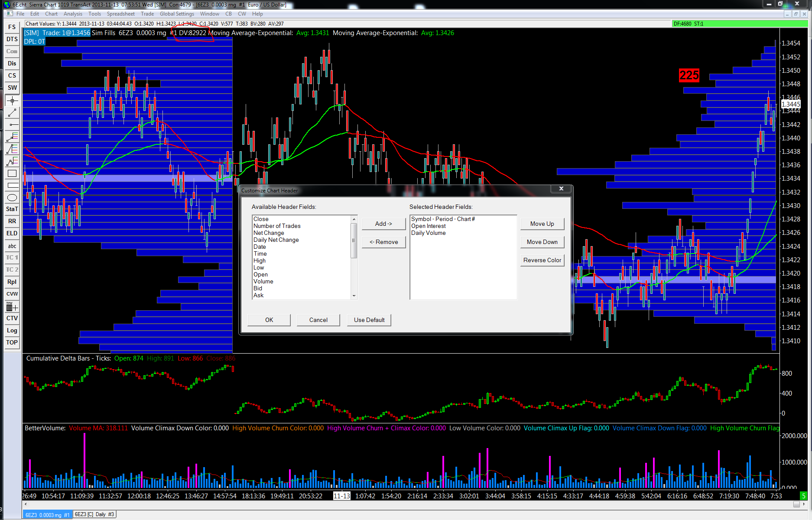Select the ellipse drawing tool
Image resolution: width=812 pixels, height=520 pixels.
coord(12,198)
